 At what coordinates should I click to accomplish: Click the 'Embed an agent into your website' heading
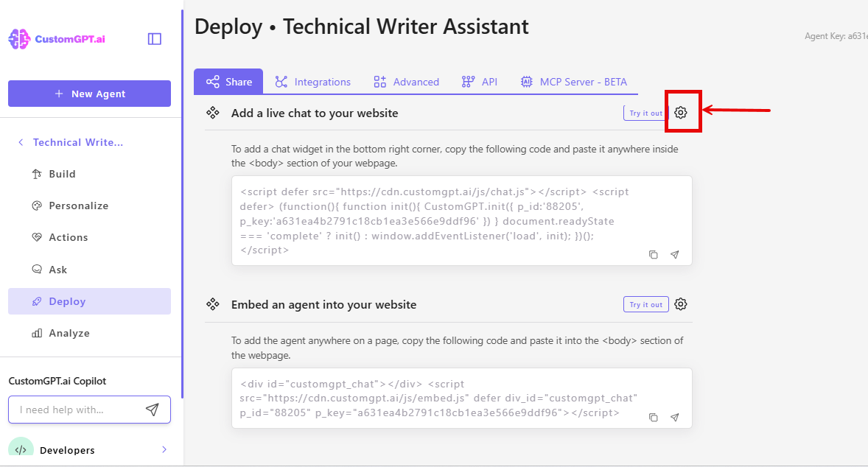(x=323, y=304)
